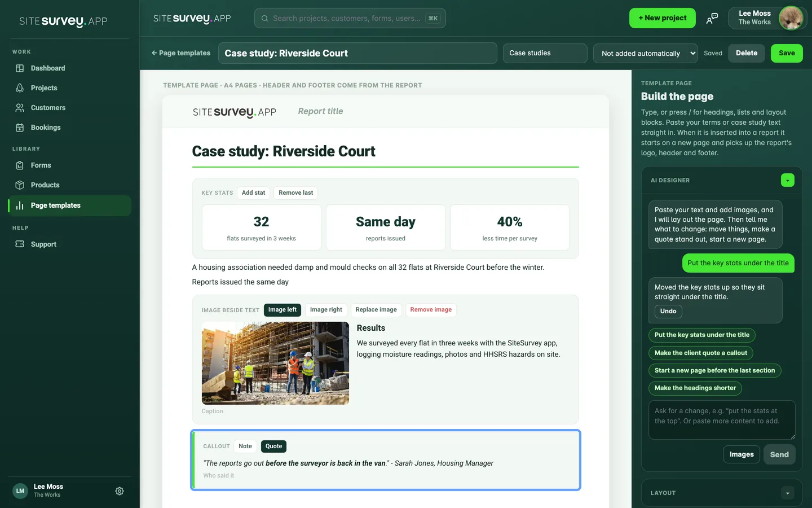Click the SiteSurvey.app logo in sidebar
812x508 pixels.
pyautogui.click(x=63, y=21)
